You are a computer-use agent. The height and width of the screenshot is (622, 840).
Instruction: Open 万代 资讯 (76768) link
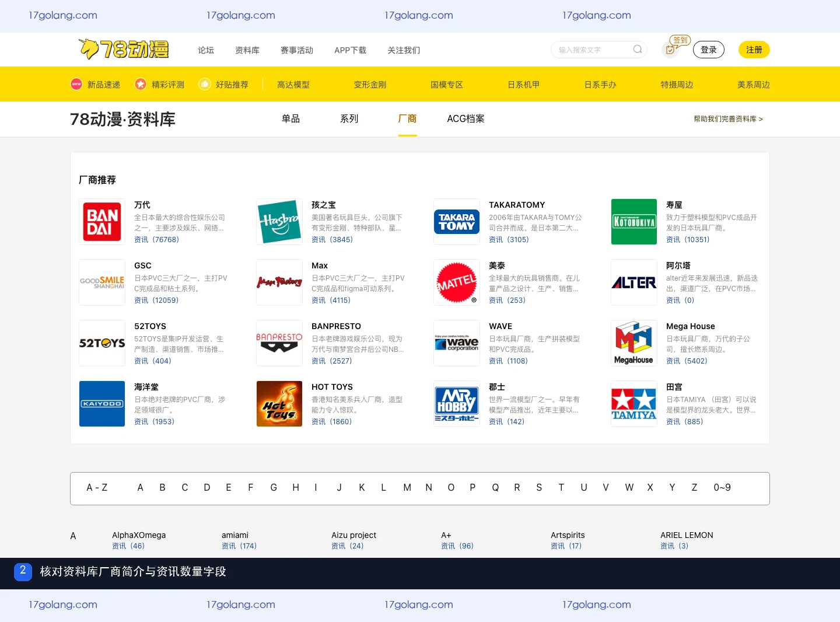click(x=156, y=240)
